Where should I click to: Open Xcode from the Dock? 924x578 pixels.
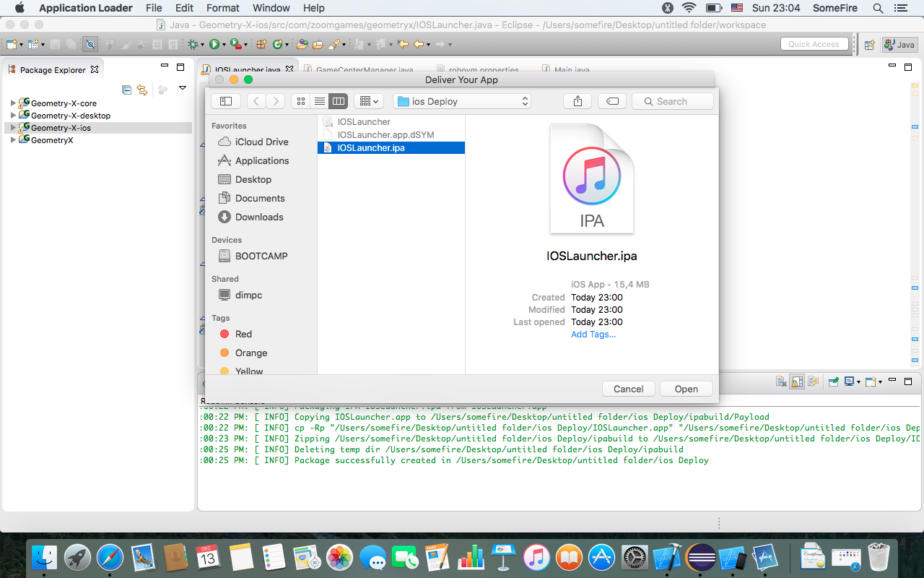[667, 557]
